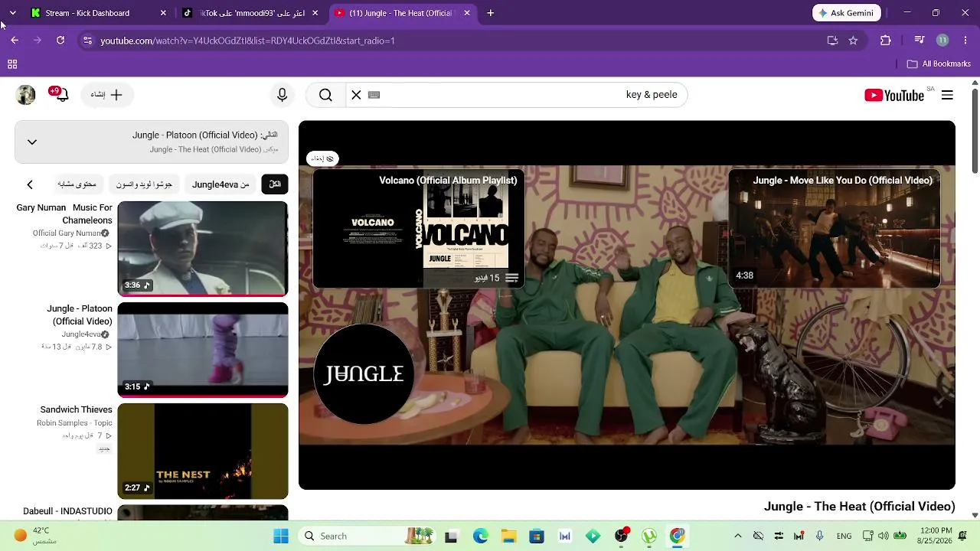
Task: Go back in Chrome browser
Action: [x=15, y=41]
